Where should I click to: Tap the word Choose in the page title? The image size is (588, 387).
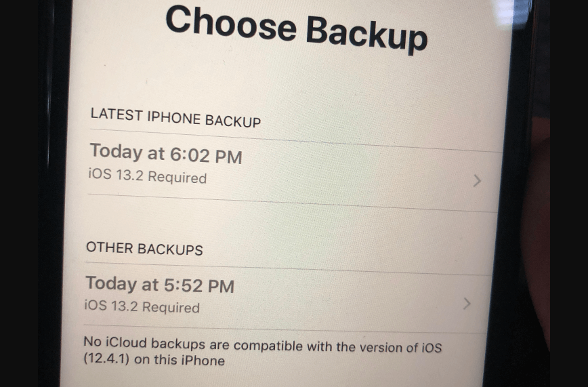pos(230,22)
